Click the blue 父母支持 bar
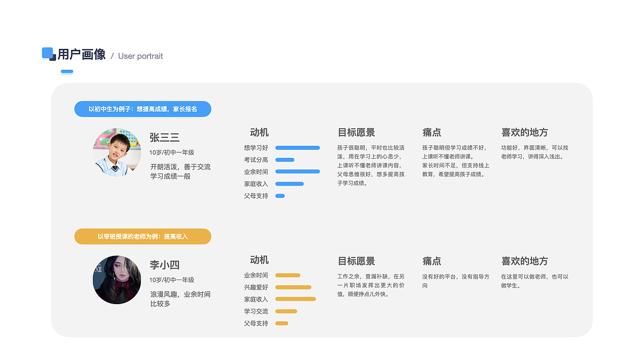Viewport: 644px width, 362px height. click(280, 196)
